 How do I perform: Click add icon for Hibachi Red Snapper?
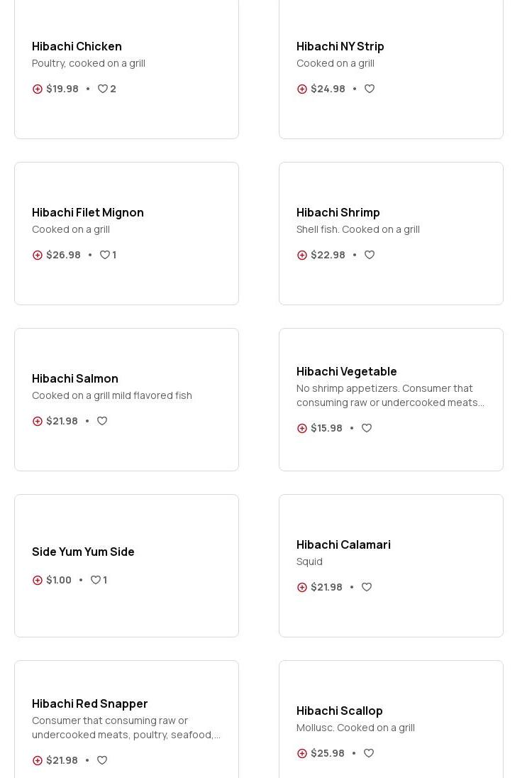pyautogui.click(x=38, y=760)
